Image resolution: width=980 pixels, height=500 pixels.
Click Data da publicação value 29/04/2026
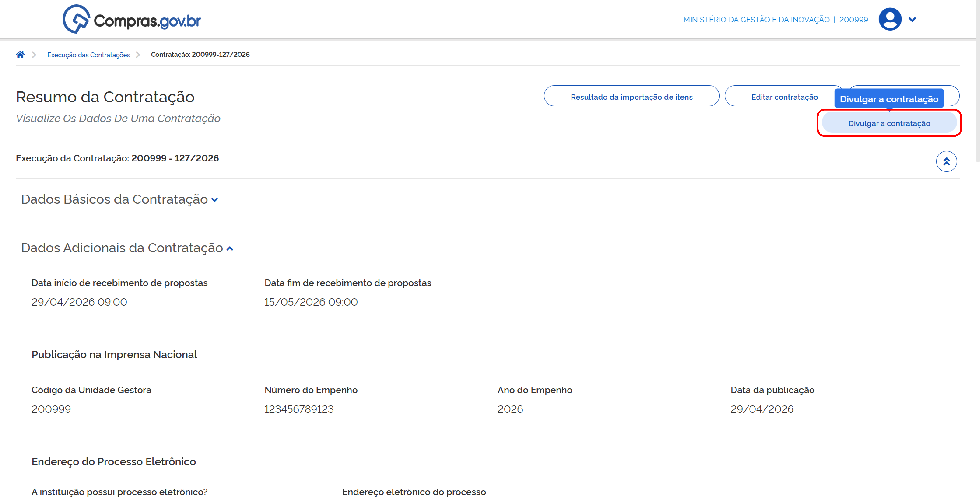point(762,409)
